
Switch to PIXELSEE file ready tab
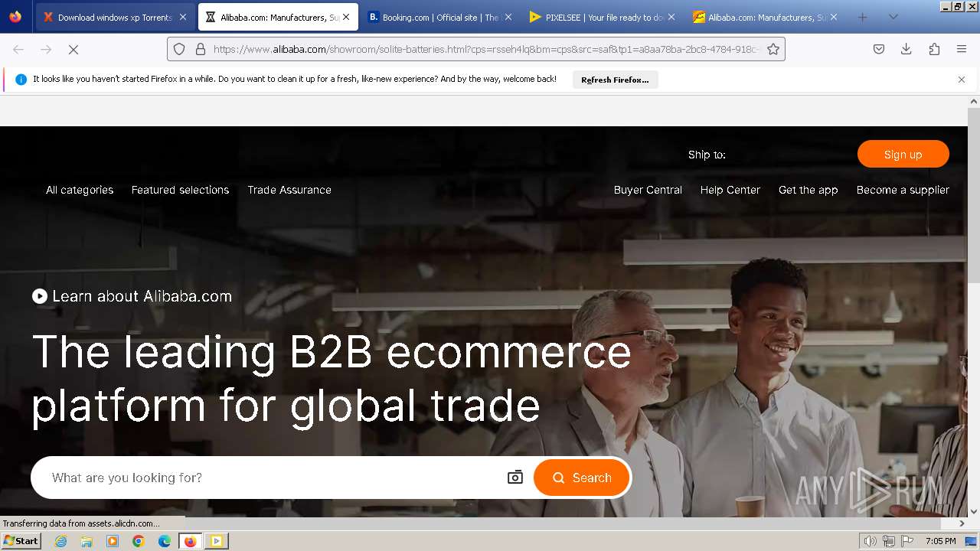pyautogui.click(x=603, y=17)
